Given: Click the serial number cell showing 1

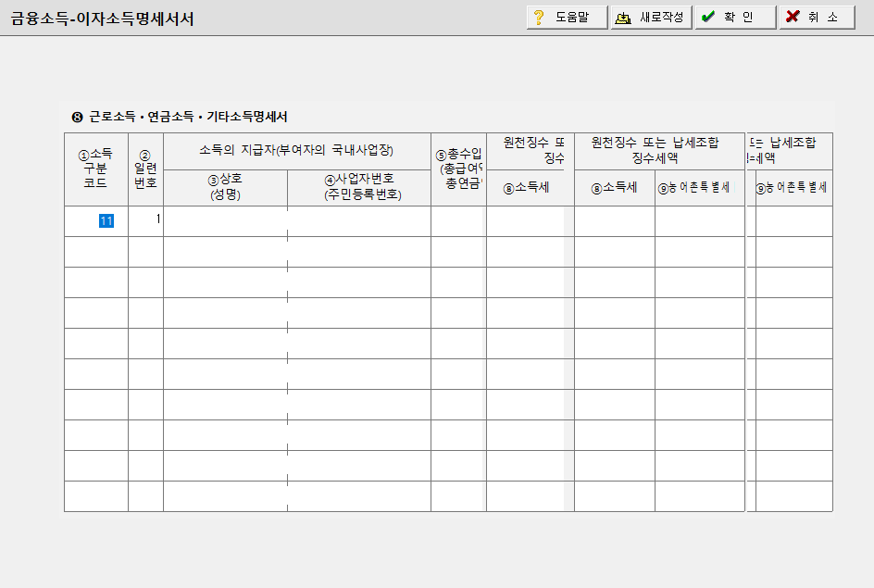Looking at the screenshot, I should click(x=146, y=221).
